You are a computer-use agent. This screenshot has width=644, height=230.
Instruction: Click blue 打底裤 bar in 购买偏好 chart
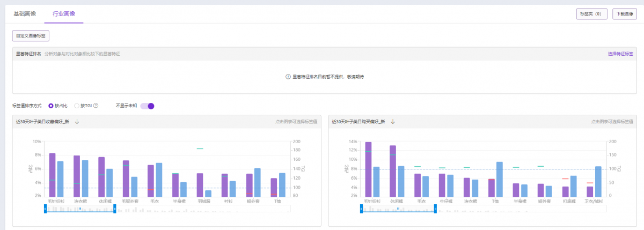coord(574,186)
